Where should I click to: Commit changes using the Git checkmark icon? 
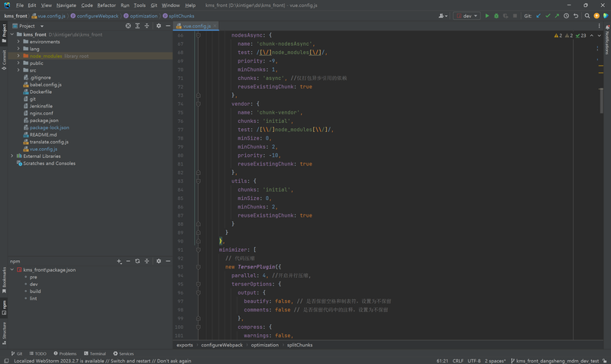pos(548,15)
